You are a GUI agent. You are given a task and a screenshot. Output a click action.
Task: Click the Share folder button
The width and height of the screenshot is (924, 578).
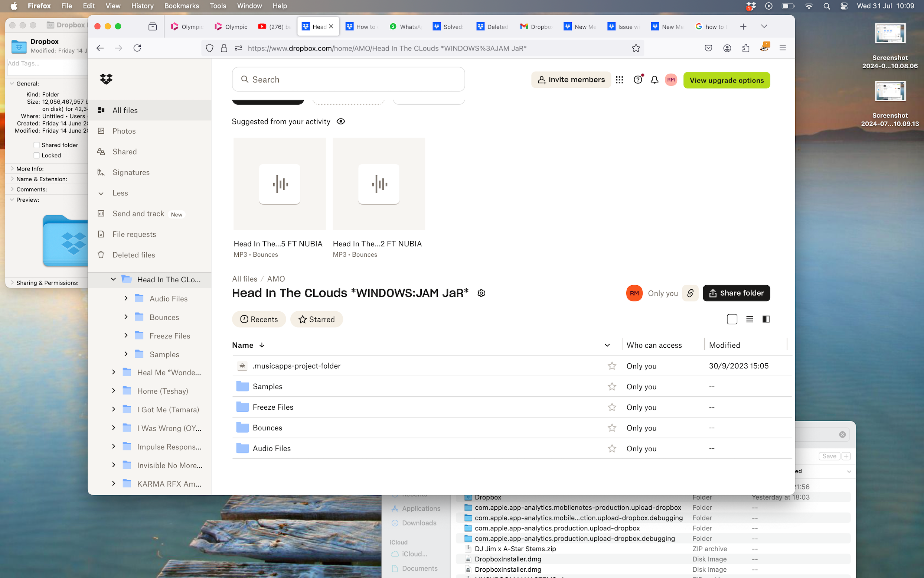coord(736,293)
